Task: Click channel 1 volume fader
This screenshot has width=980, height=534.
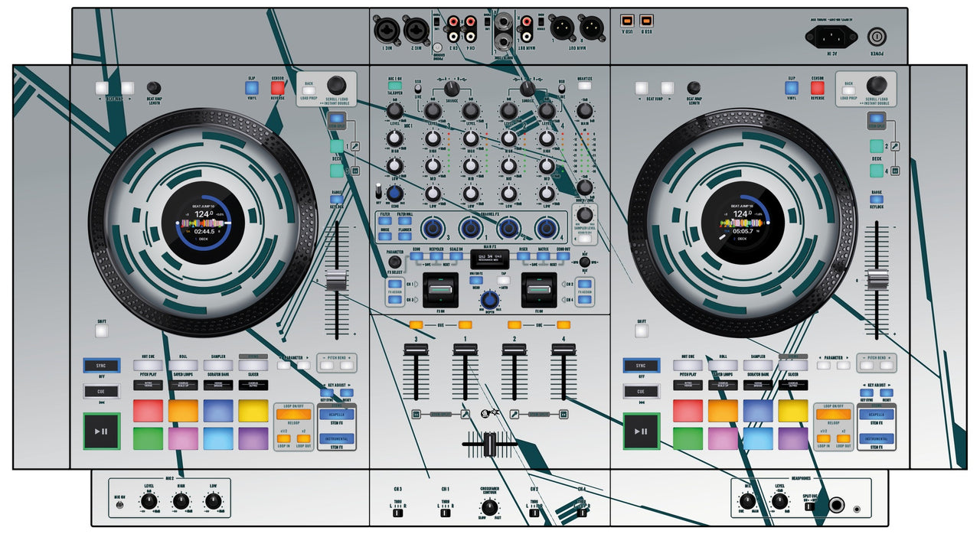Action: click(x=464, y=350)
